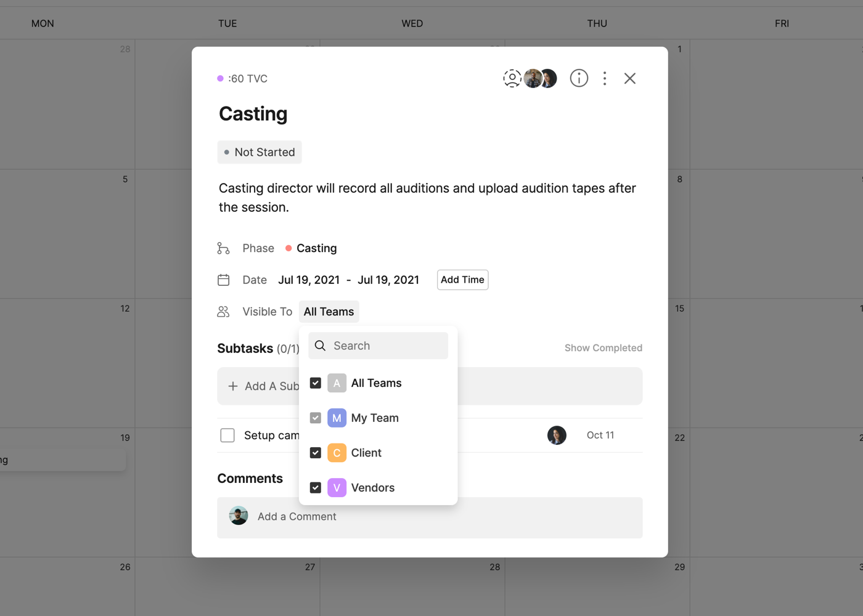
Task: Select Client in the teams list
Action: pyautogui.click(x=366, y=453)
